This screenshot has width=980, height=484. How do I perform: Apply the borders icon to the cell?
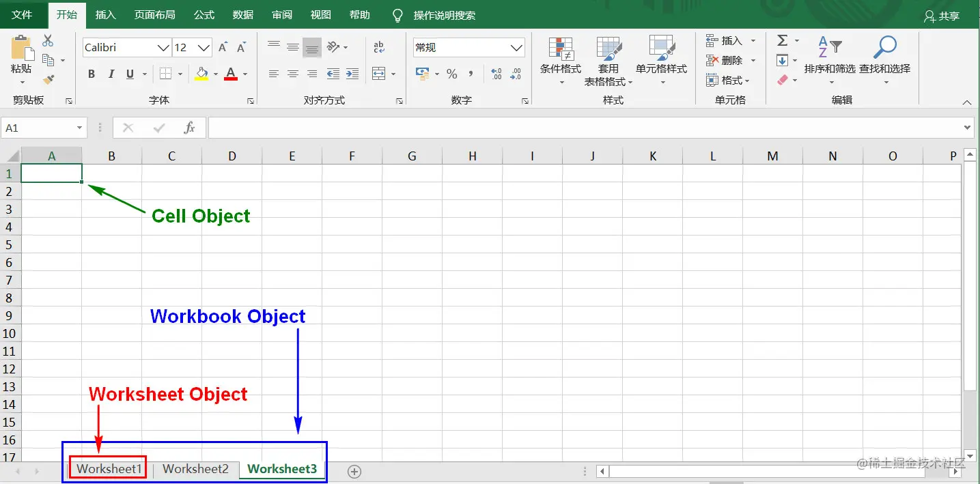point(166,74)
